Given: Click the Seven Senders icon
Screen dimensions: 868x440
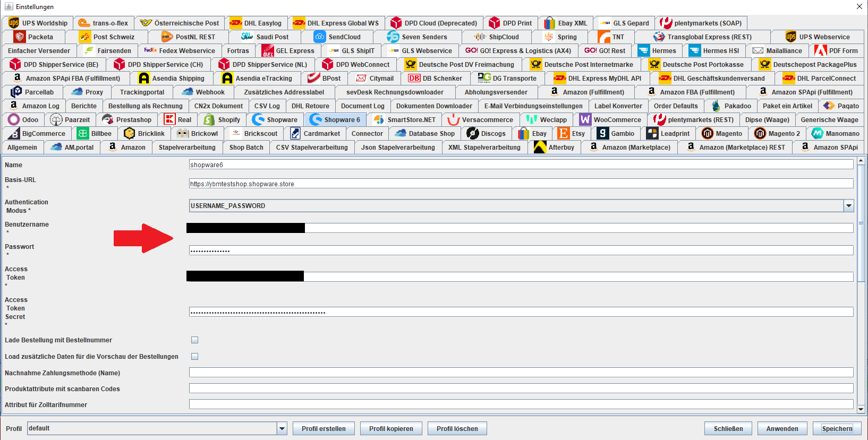Looking at the screenshot, I should [x=393, y=37].
